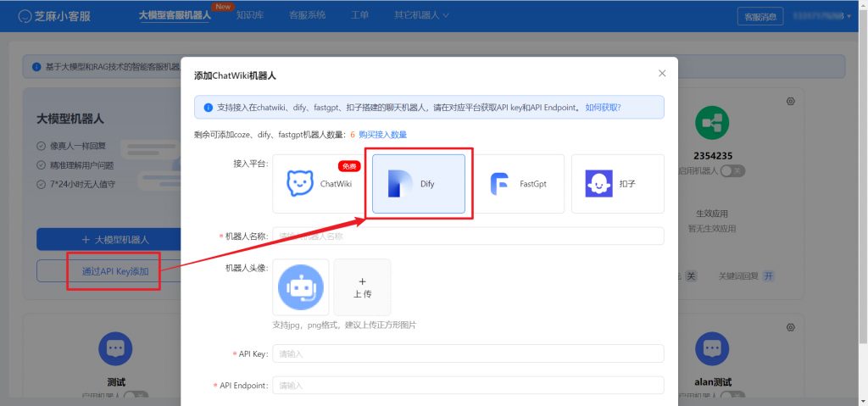This screenshot has height=406, width=868.
Task: Click the 上传 avatar upload box
Action: [363, 287]
